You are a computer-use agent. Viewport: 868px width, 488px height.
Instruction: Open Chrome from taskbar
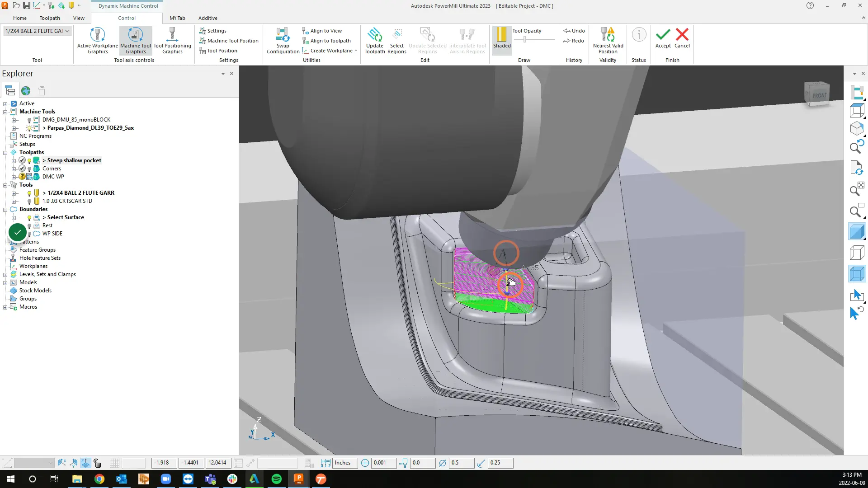(99, 479)
